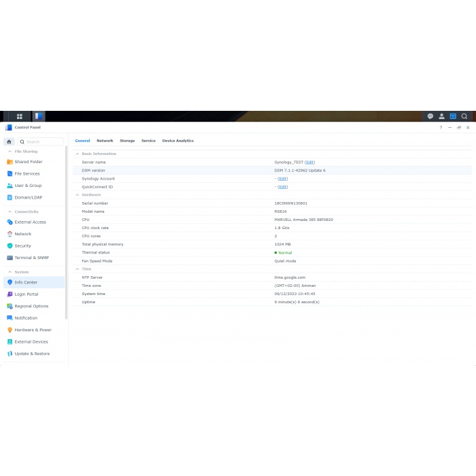The height and width of the screenshot is (476, 476).
Task: Click the Control Panel help question mark
Action: [441, 127]
